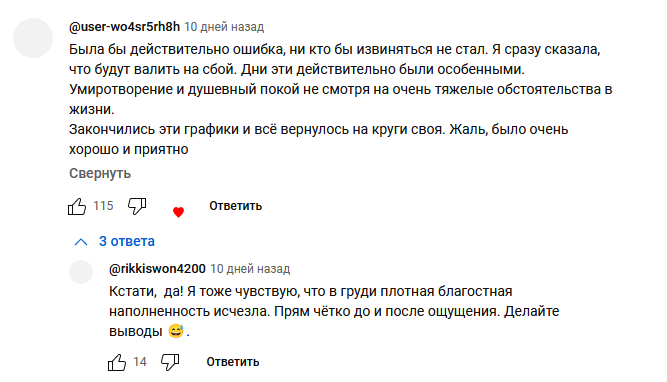The width and height of the screenshot is (667, 382).
Task: Dislike the reply with 14 likes
Action: [x=170, y=362]
